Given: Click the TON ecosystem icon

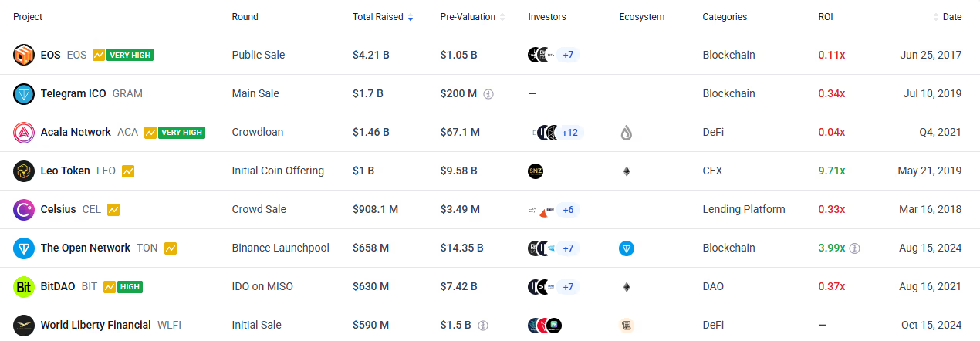Looking at the screenshot, I should click(x=626, y=248).
